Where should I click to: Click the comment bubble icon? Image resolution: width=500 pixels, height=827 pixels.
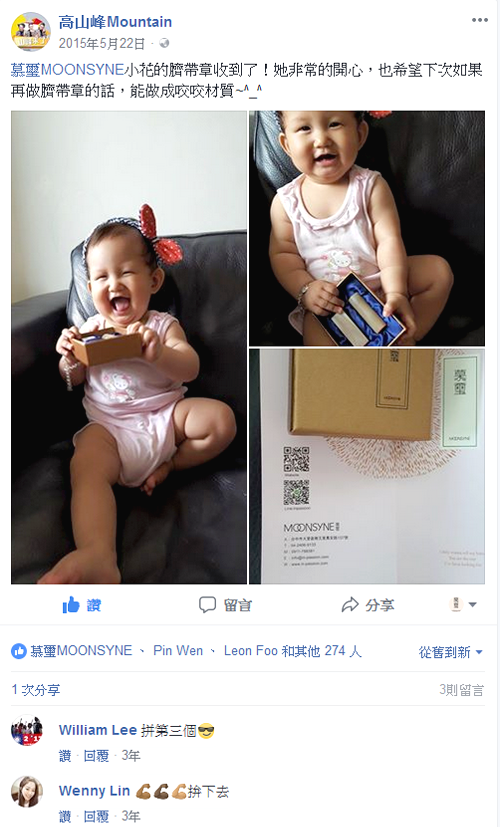pos(207,604)
